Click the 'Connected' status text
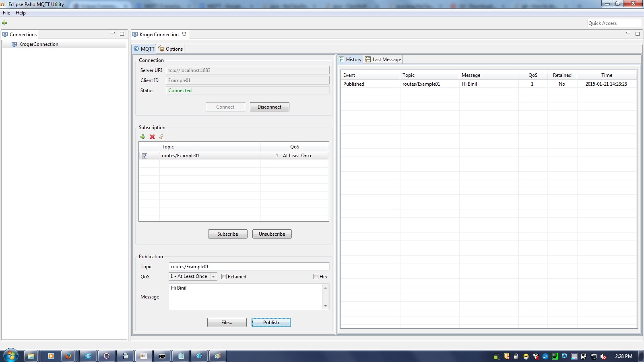The height and width of the screenshot is (362, 644). pyautogui.click(x=180, y=90)
